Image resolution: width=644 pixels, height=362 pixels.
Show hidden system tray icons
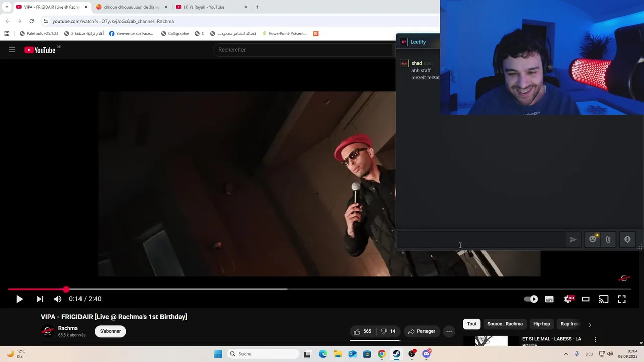coord(566,354)
